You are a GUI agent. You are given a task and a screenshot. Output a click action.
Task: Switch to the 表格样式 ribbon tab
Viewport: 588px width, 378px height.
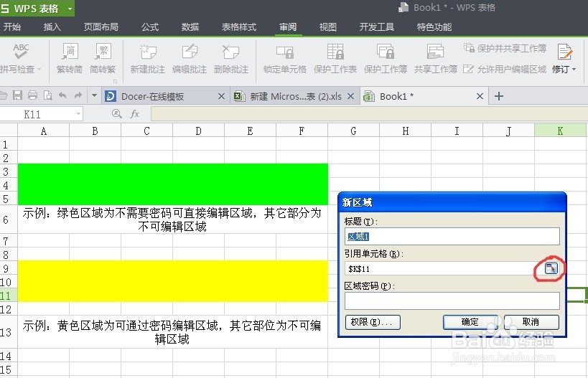239,27
